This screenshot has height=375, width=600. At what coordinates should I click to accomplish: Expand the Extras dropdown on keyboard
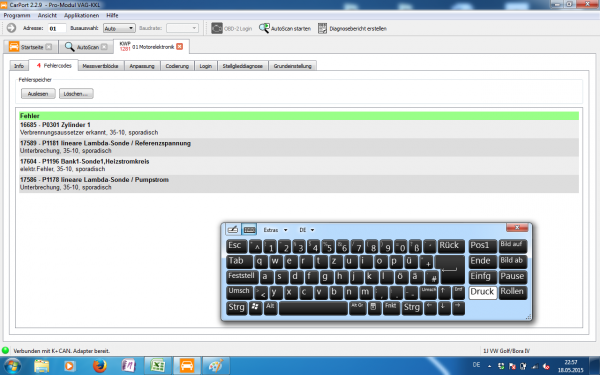point(276,230)
